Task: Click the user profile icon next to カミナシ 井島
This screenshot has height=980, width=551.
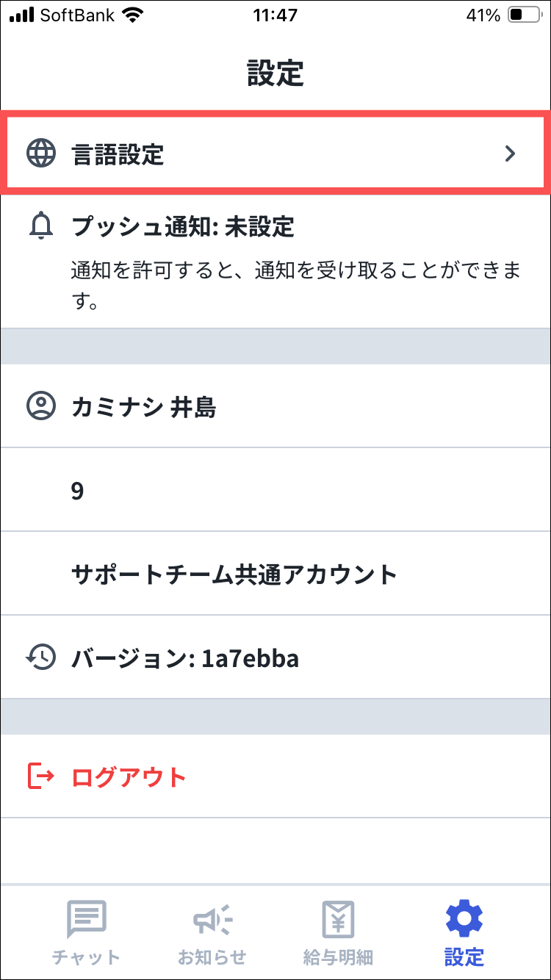Action: (x=41, y=406)
